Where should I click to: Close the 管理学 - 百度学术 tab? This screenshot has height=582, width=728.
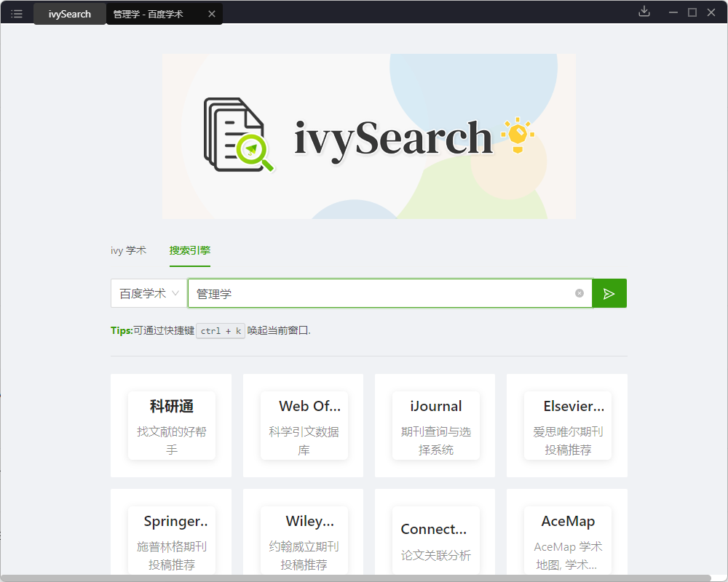pyautogui.click(x=212, y=14)
